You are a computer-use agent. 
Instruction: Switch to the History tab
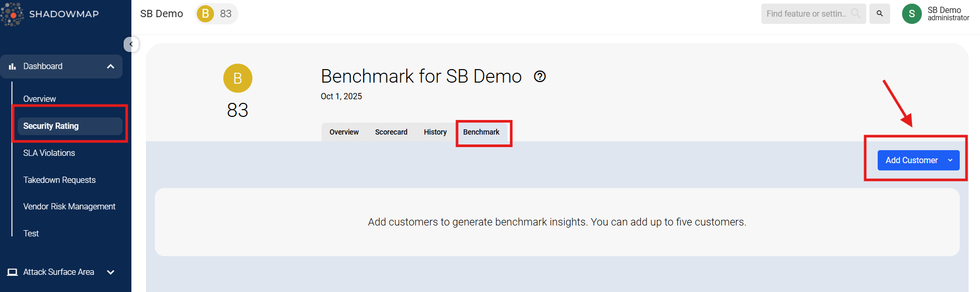point(435,132)
